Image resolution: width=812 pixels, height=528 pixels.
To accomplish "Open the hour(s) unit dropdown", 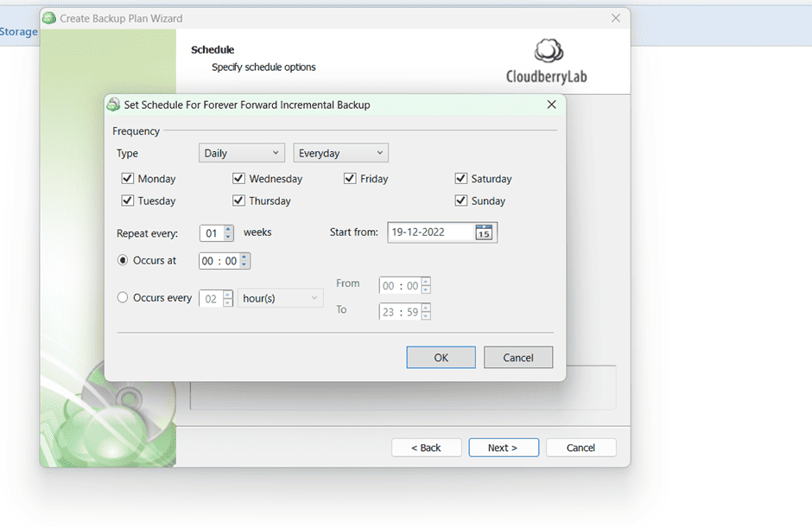I will tap(280, 298).
